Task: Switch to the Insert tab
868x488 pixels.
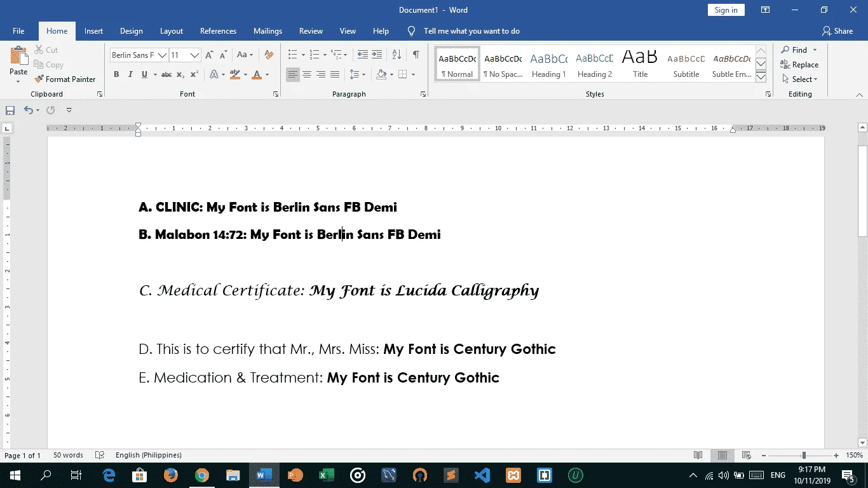Action: [93, 31]
